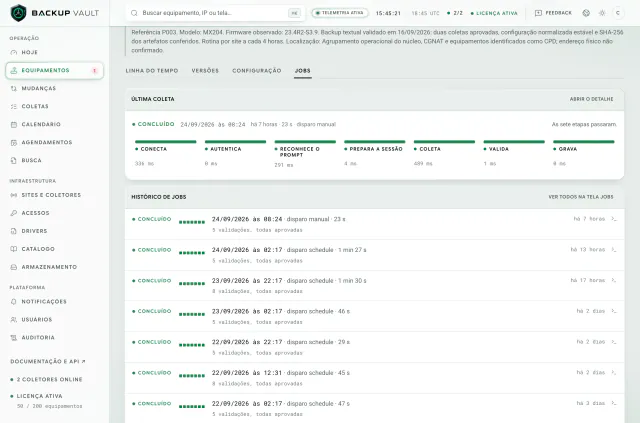This screenshot has width=640, height=423.
Task: Expand the 24/09/2026 08:24 job row chevron
Action: [x=613, y=219]
